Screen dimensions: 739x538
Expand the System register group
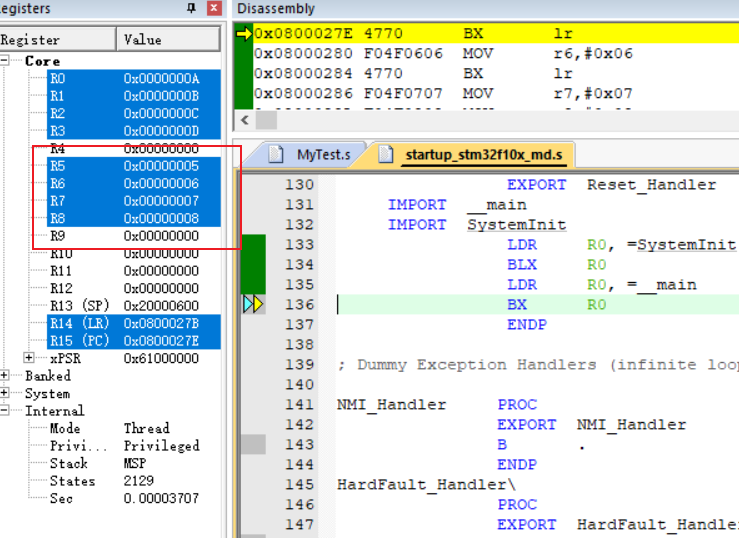click(4, 393)
